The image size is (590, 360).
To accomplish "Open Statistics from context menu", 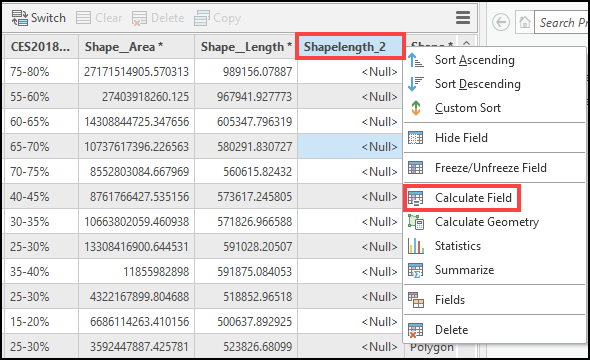I will click(x=494, y=246).
